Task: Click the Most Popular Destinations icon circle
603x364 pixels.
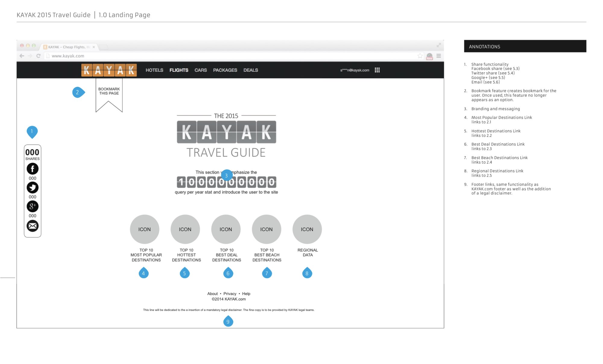Action: click(144, 229)
